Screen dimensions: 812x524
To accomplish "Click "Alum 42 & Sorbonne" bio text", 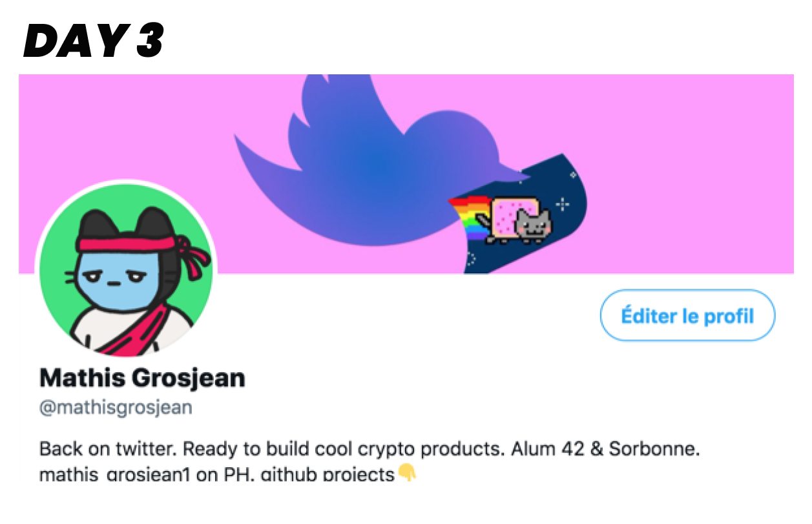I will [x=605, y=448].
